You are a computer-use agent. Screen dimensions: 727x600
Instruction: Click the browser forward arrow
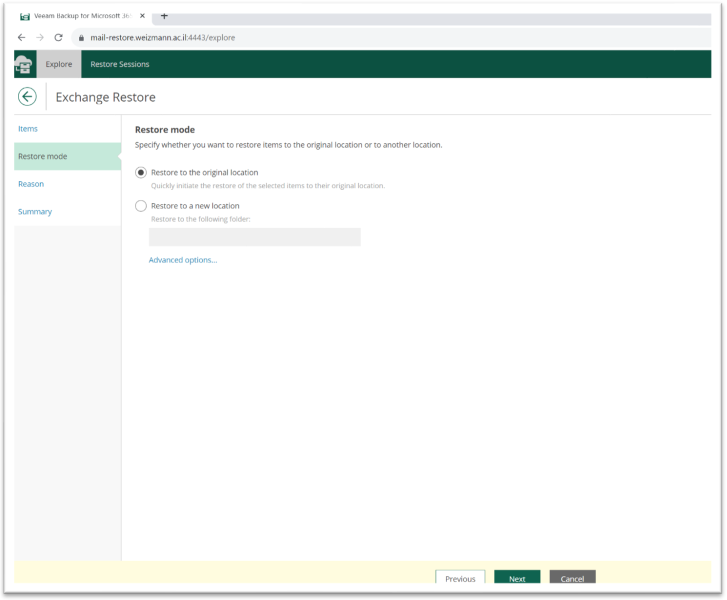coord(40,37)
